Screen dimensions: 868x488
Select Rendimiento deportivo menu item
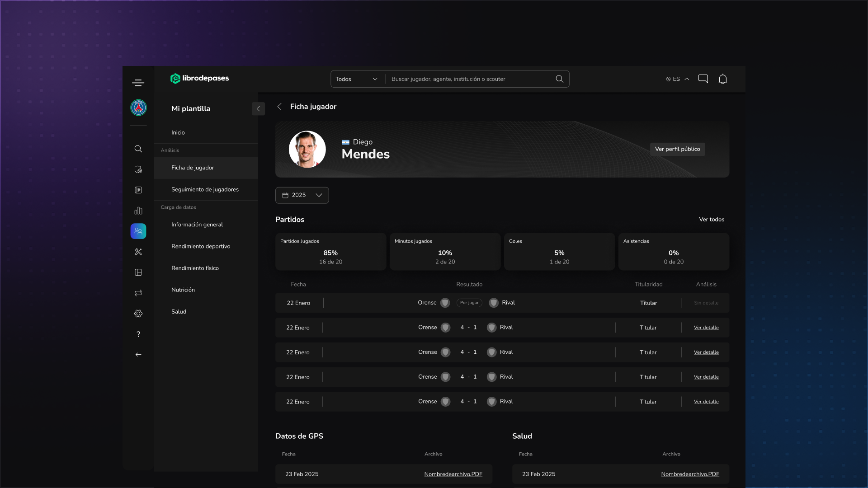coord(201,246)
